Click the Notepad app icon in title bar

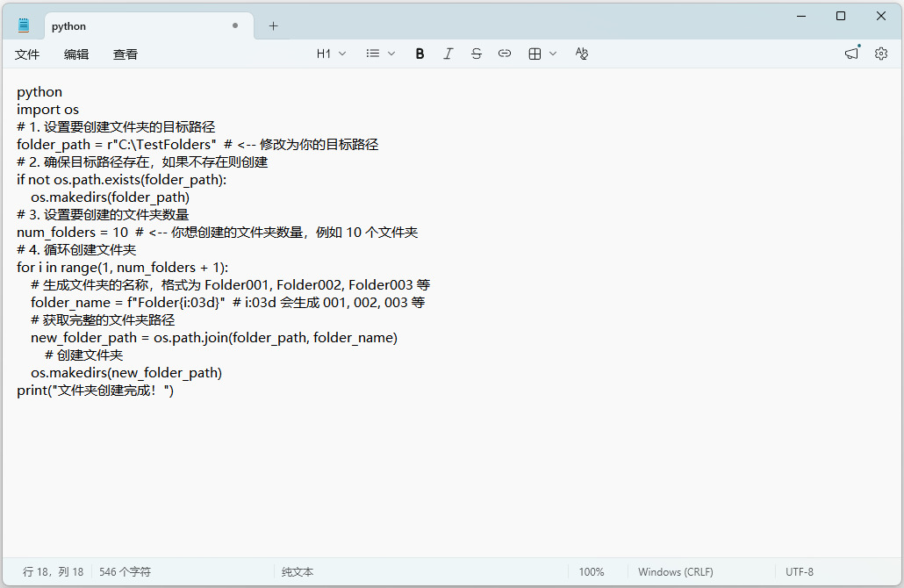click(24, 25)
